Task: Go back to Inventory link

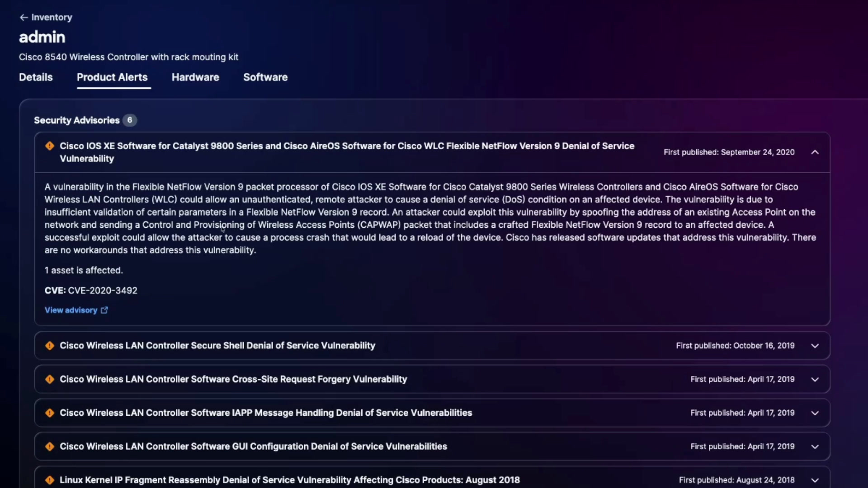Action: (x=52, y=17)
